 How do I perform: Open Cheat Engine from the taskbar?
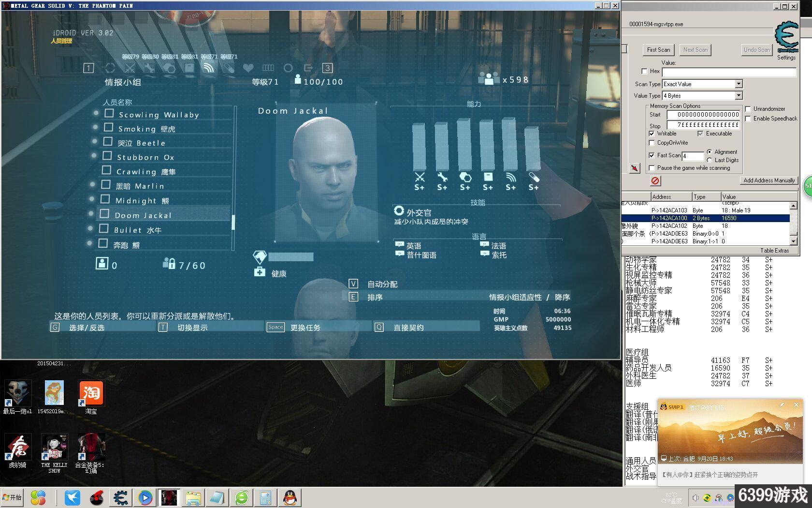[x=120, y=497]
